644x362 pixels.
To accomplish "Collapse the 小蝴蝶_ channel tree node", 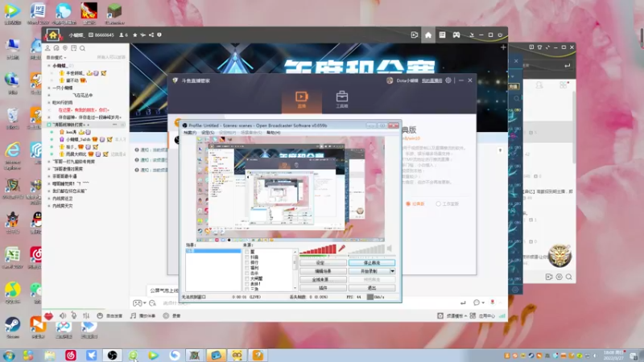I will coord(49,66).
